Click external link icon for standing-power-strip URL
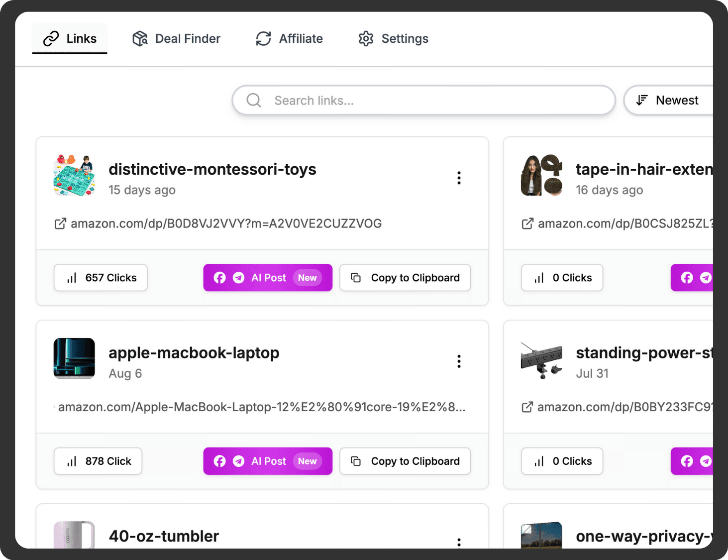Image resolution: width=728 pixels, height=560 pixels. 527,407
